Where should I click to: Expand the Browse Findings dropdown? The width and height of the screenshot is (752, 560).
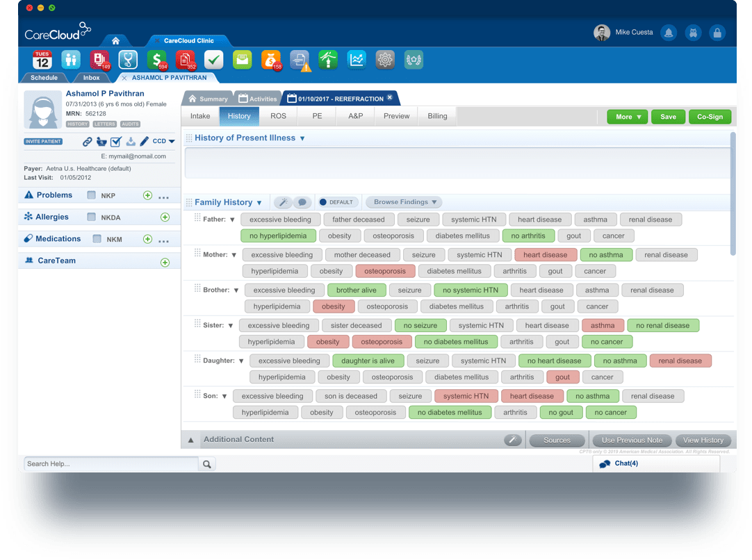click(404, 202)
